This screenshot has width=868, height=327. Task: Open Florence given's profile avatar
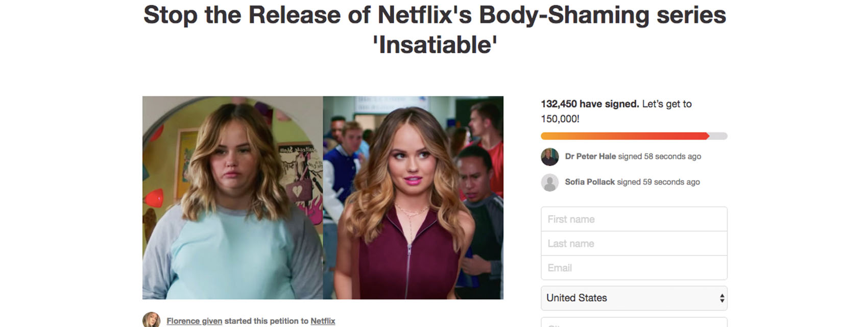coord(151,320)
